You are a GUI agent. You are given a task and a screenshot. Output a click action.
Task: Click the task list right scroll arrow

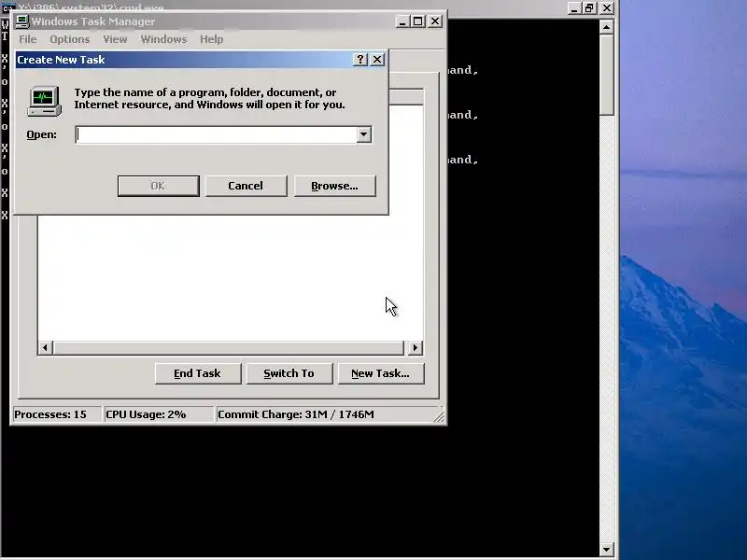[x=415, y=347]
